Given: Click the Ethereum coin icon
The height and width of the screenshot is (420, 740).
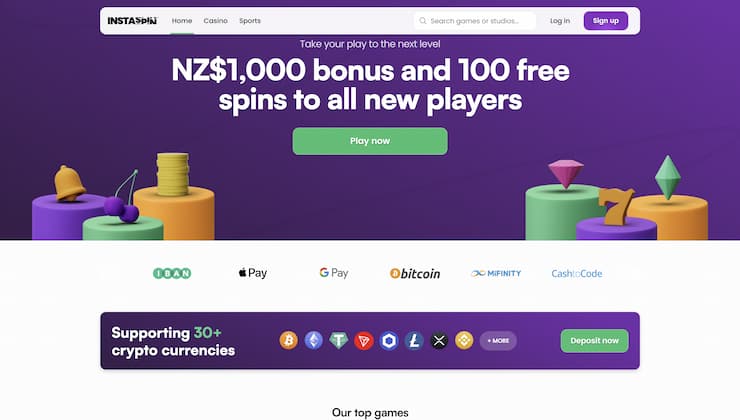Looking at the screenshot, I should pos(314,341).
